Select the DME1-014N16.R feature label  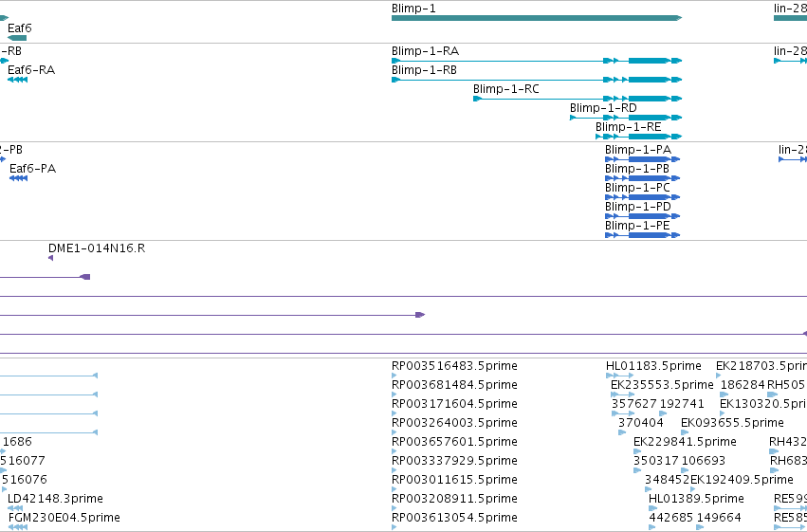tap(97, 248)
